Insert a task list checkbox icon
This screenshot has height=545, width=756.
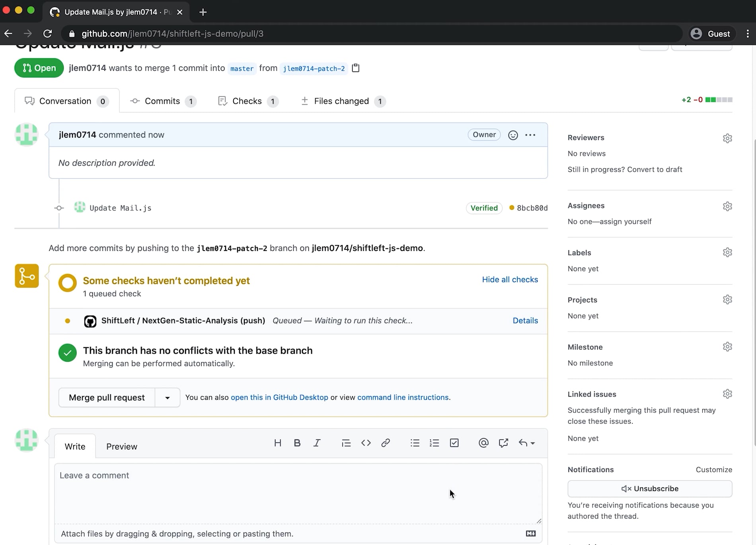click(454, 443)
